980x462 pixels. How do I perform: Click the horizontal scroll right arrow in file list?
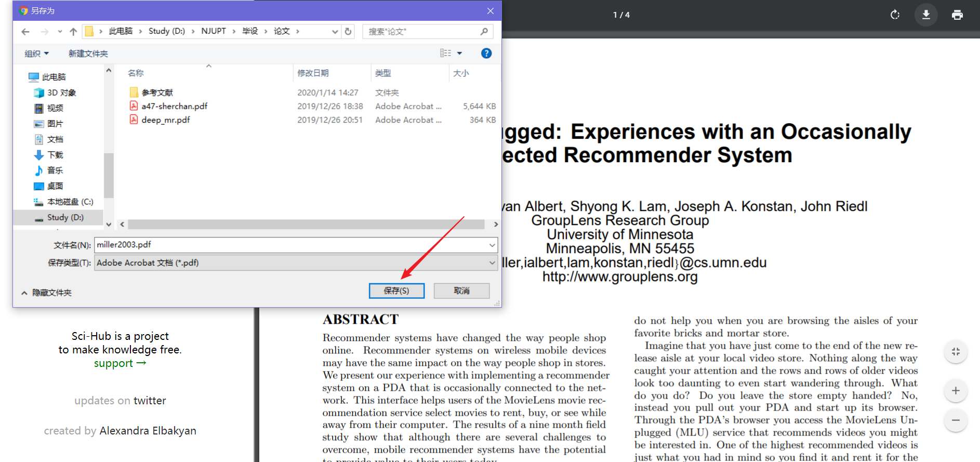(496, 225)
